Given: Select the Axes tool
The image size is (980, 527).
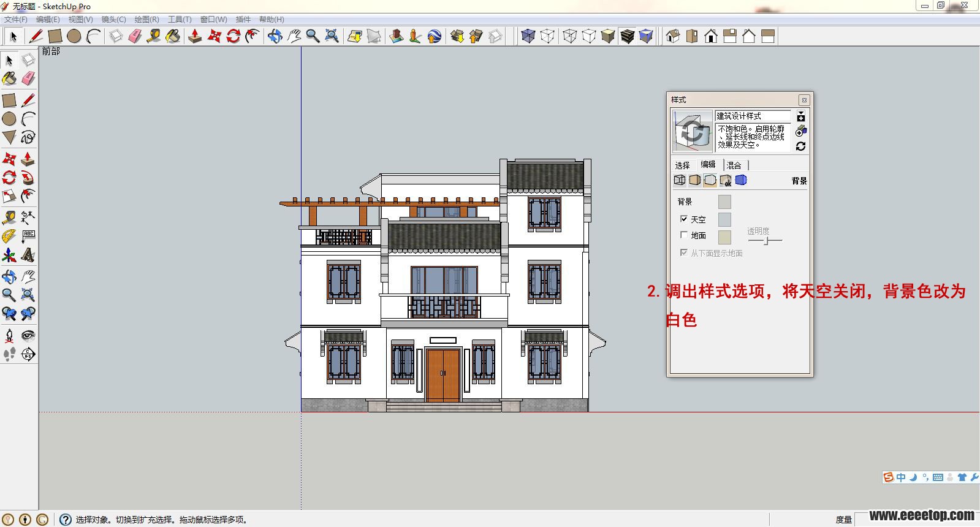Looking at the screenshot, I should (x=9, y=255).
